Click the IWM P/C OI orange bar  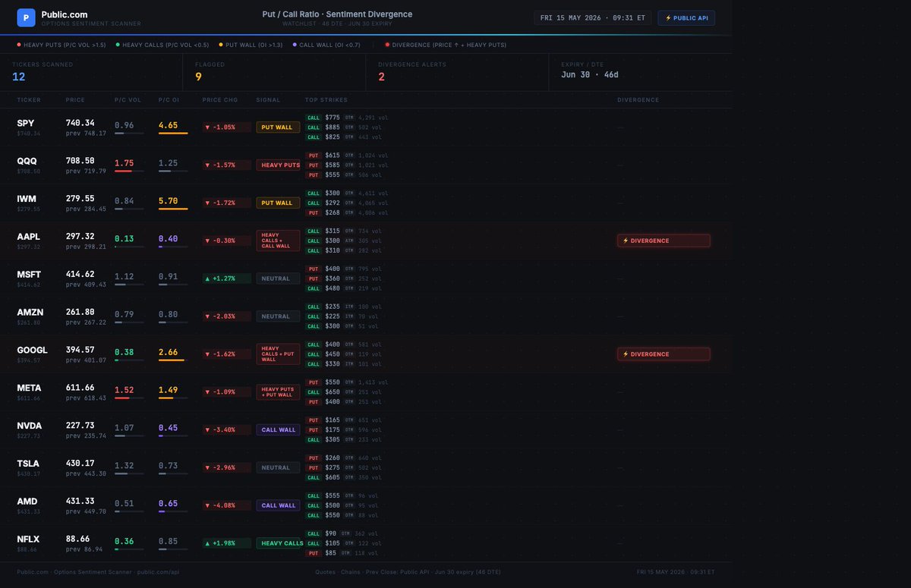click(x=173, y=209)
